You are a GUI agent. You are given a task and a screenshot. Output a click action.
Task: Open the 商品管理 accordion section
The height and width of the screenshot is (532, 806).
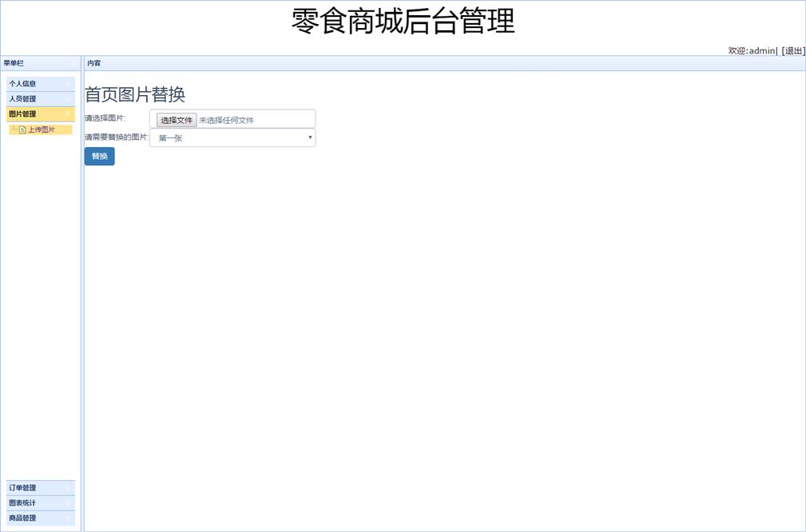[x=22, y=518]
